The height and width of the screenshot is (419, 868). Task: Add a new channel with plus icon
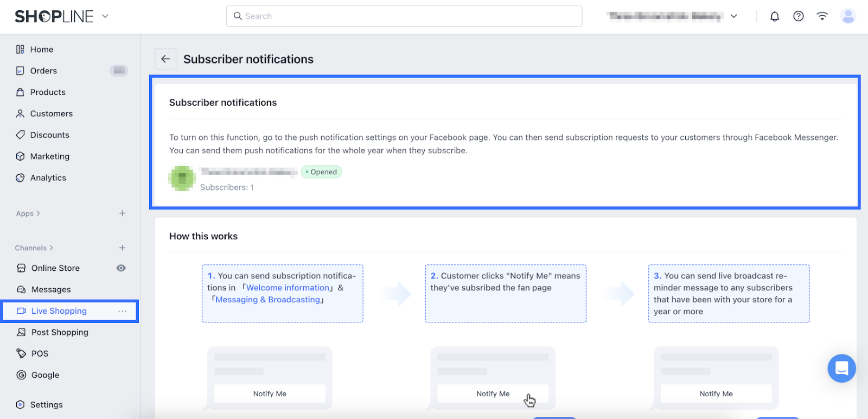[123, 248]
